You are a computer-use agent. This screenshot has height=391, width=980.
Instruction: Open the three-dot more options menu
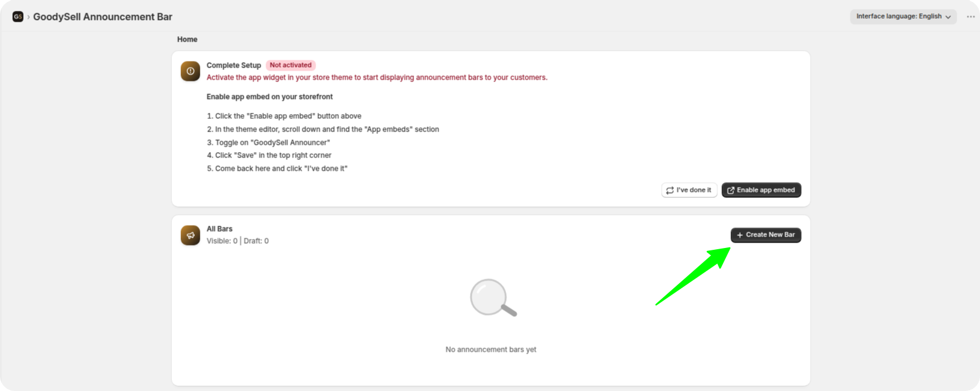point(970,17)
